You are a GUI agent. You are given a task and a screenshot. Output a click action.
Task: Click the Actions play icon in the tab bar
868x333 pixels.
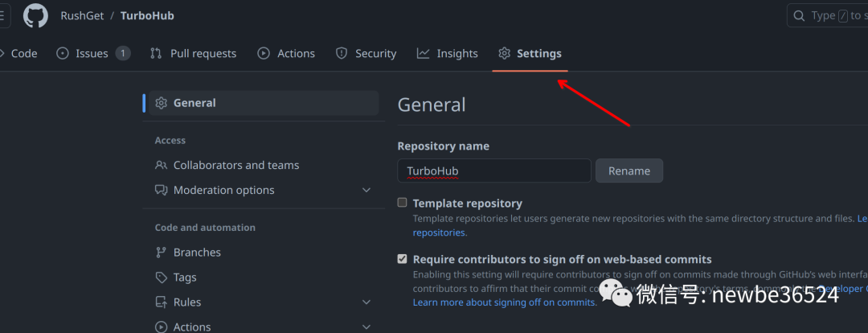tap(264, 54)
